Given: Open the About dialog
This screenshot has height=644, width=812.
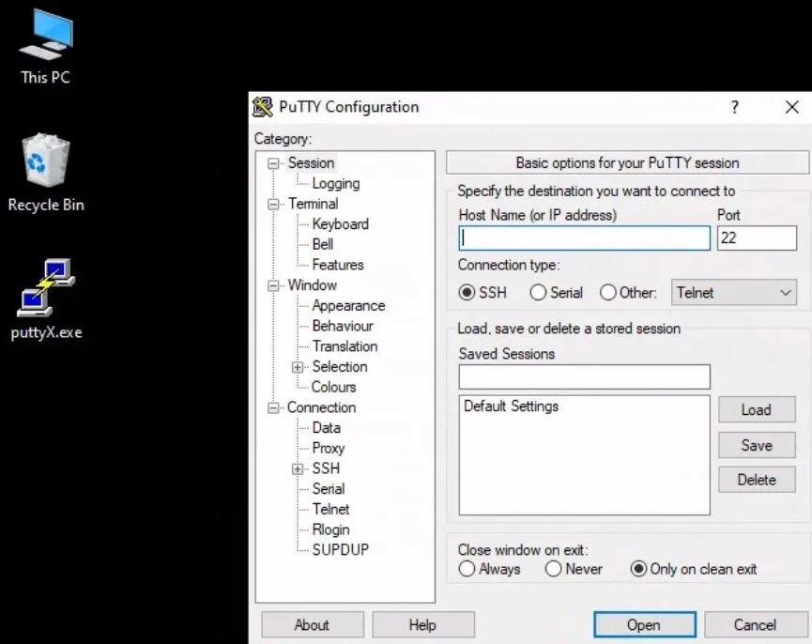Looking at the screenshot, I should click(x=313, y=625).
